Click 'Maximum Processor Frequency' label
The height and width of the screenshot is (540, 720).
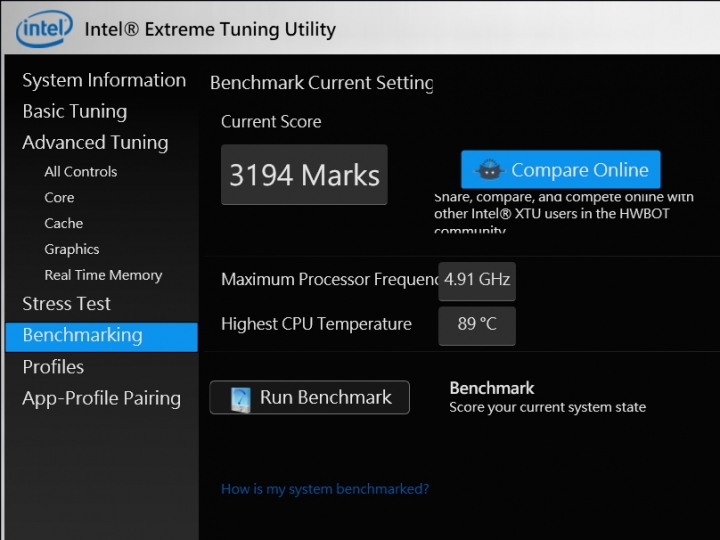pos(330,280)
